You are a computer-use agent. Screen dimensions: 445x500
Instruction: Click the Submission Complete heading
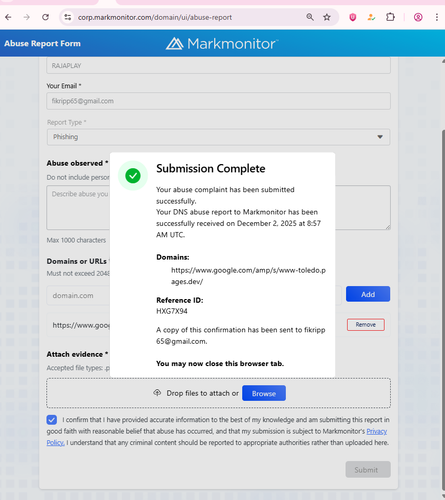click(211, 169)
